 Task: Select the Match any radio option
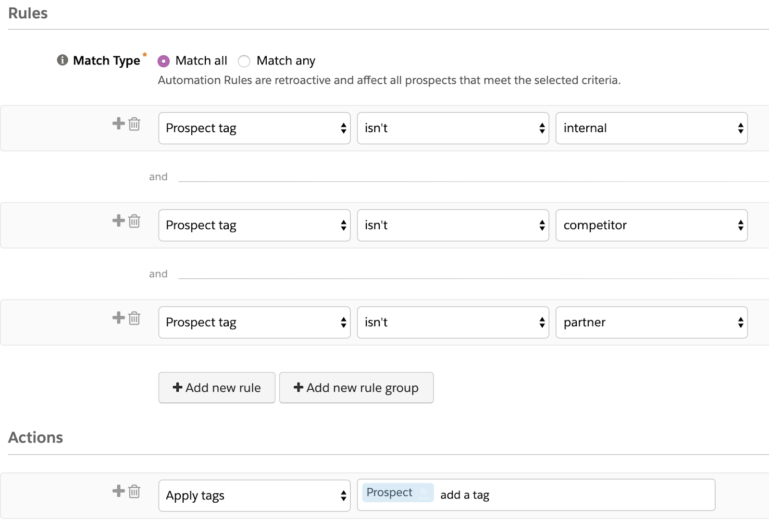244,61
